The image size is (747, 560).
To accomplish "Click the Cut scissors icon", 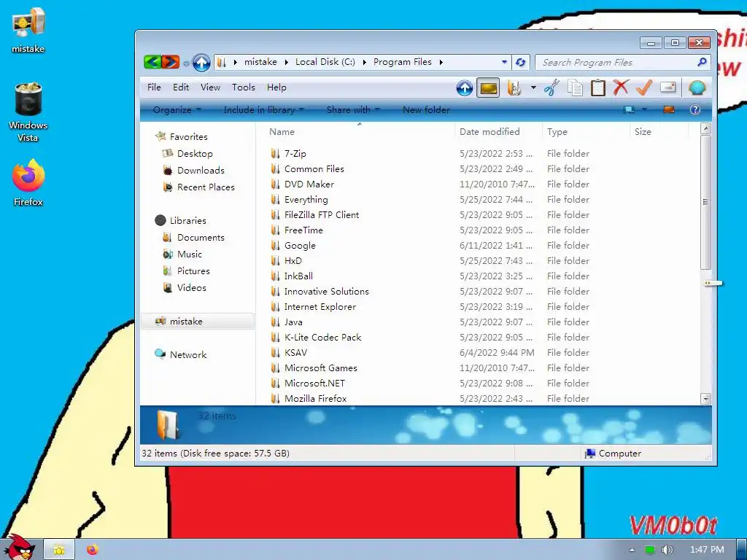I will (x=551, y=87).
